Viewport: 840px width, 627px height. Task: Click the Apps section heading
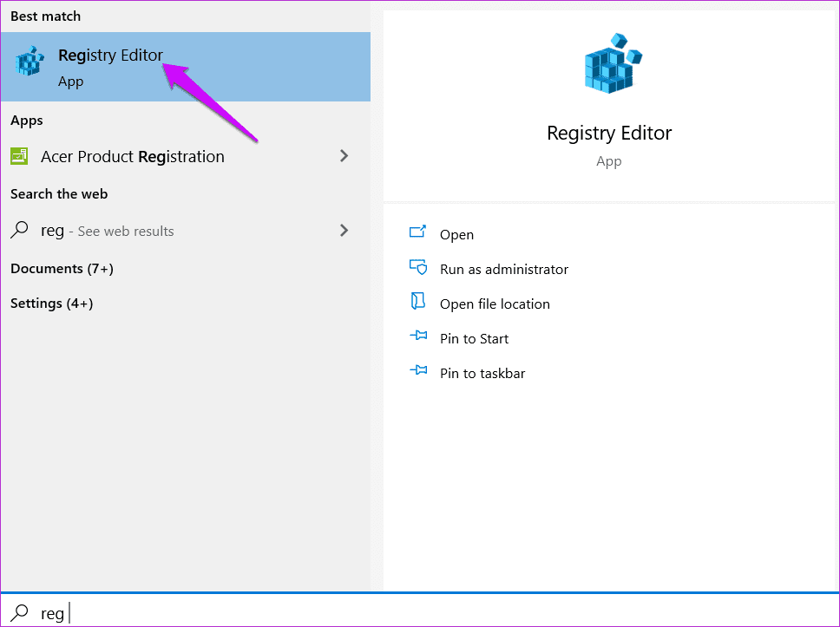click(27, 121)
